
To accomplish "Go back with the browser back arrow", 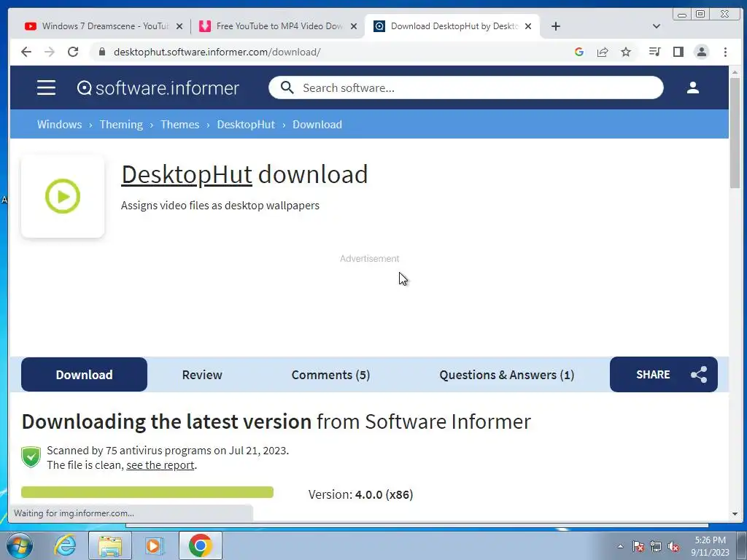I will click(26, 52).
